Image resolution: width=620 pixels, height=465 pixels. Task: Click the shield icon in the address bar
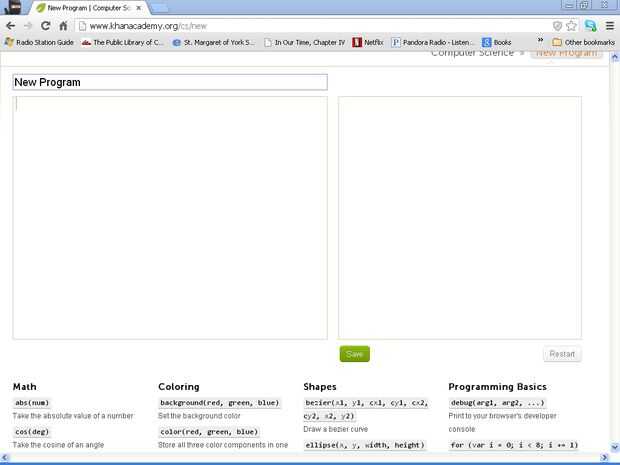(557, 26)
